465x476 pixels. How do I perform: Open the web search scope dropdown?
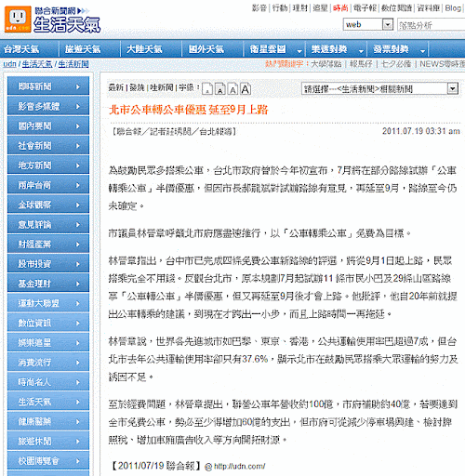pos(388,24)
